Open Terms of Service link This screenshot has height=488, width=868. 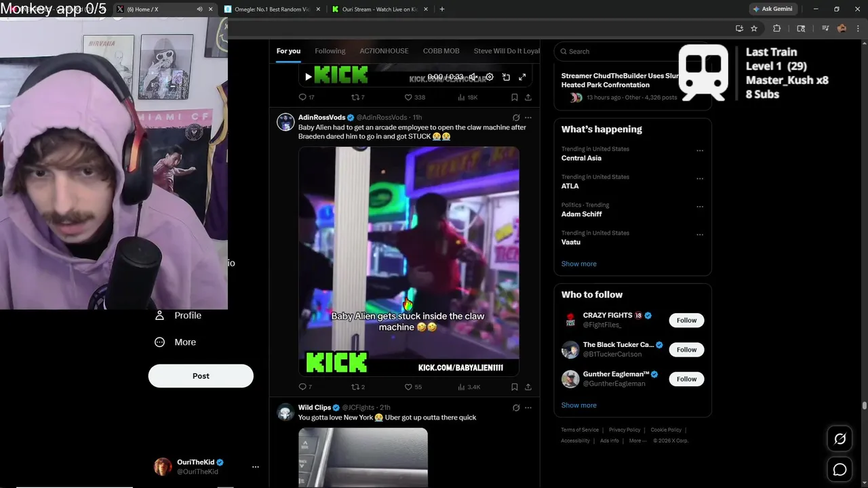pyautogui.click(x=580, y=430)
